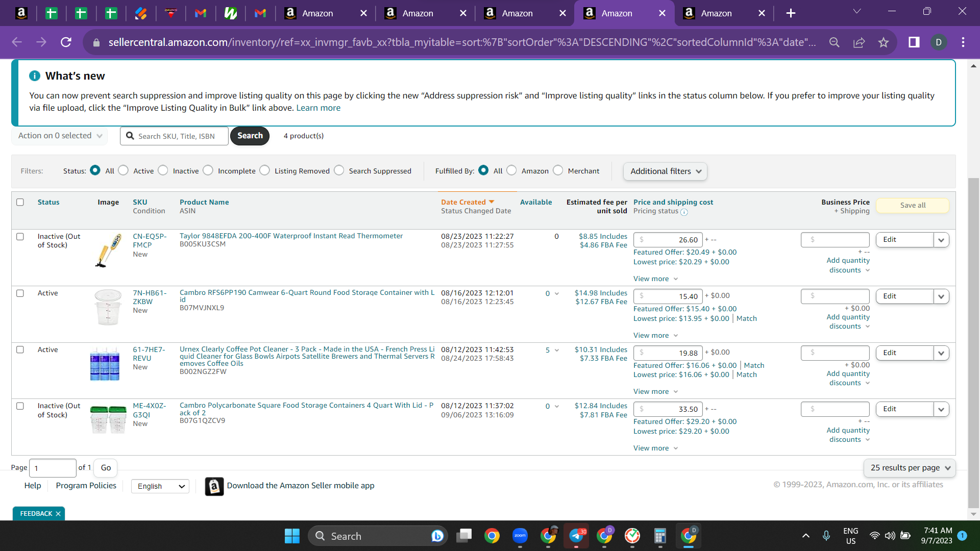The width and height of the screenshot is (980, 551).
Task: Click the Save all button
Action: tap(913, 205)
